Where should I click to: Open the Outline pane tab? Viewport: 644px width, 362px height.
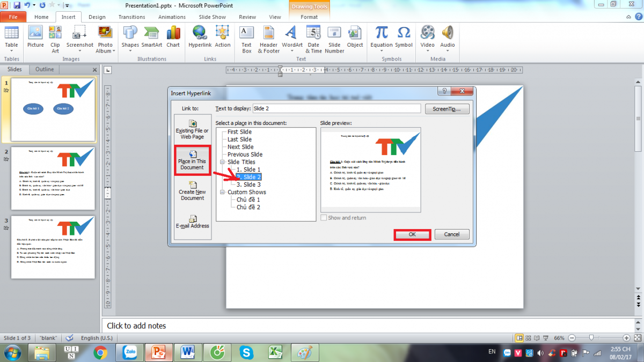[45, 69]
